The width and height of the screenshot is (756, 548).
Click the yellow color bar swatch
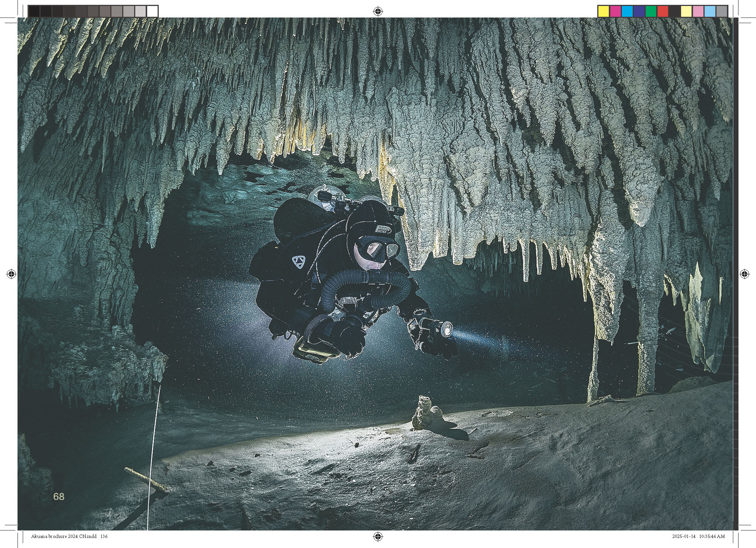(x=603, y=12)
